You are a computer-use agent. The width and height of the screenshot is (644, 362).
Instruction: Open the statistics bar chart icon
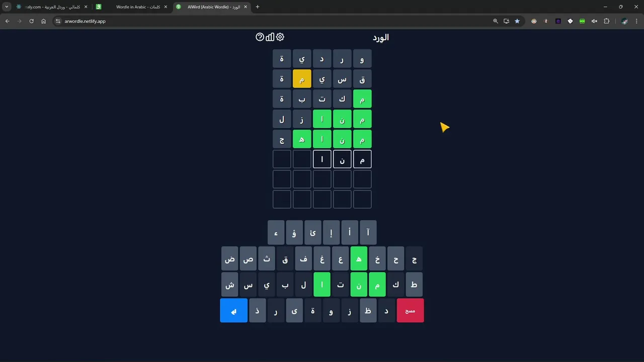[270, 37]
